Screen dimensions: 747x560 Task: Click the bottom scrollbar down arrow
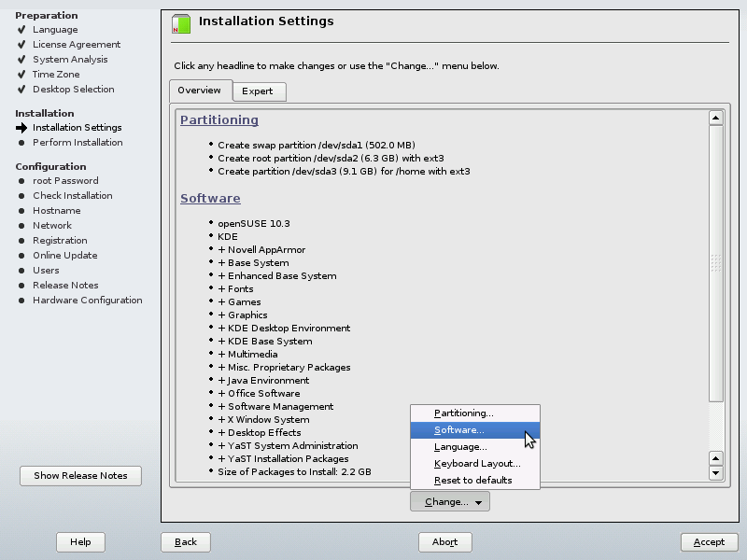[x=716, y=473]
